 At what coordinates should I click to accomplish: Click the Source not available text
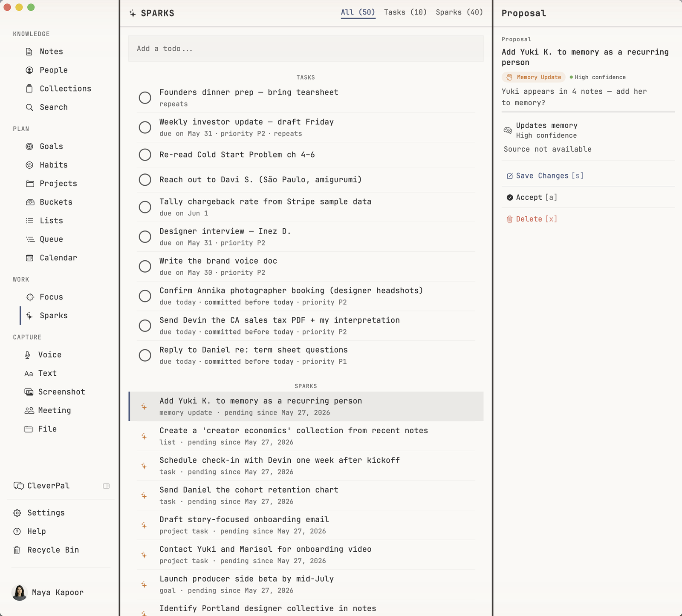click(x=548, y=149)
